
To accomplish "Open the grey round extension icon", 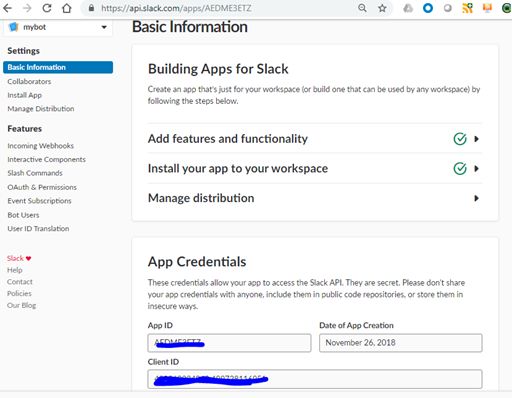I will [448, 8].
